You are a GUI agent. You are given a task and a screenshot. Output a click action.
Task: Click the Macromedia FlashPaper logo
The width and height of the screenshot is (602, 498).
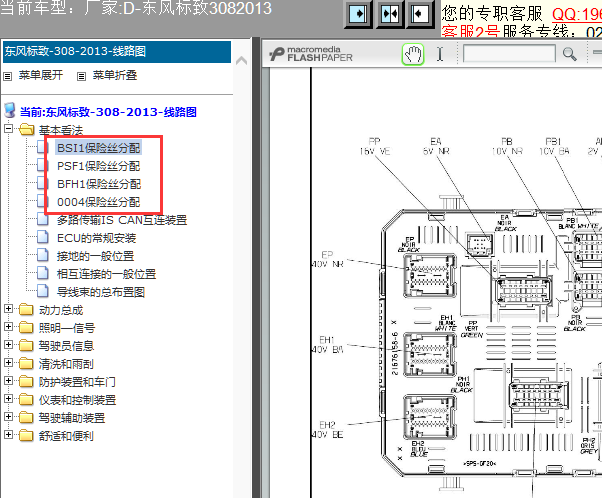coord(310,54)
